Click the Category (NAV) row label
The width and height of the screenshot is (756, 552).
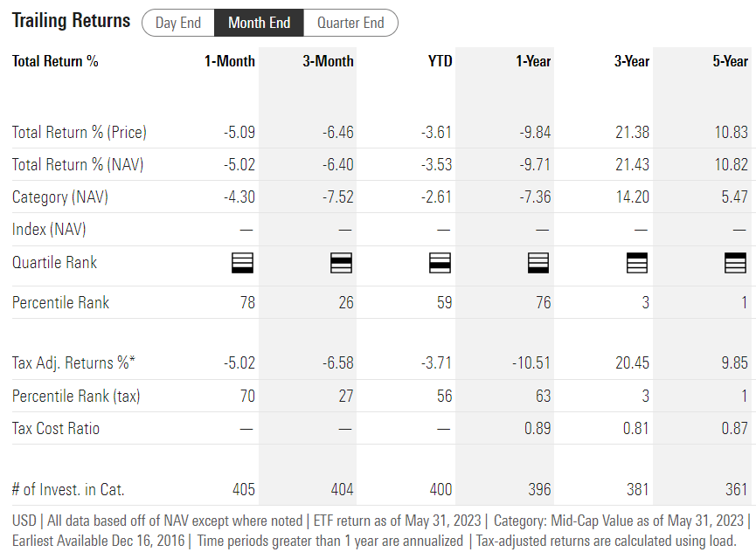coord(60,197)
